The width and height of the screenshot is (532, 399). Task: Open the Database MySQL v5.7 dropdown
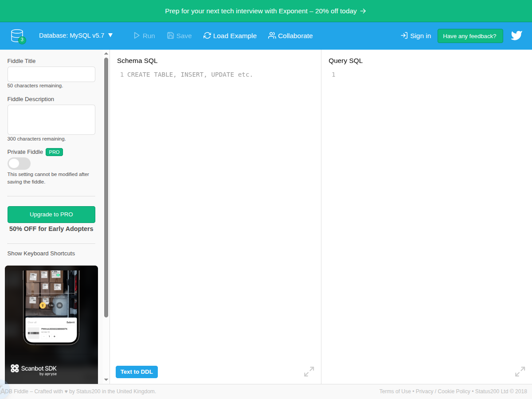tap(76, 35)
